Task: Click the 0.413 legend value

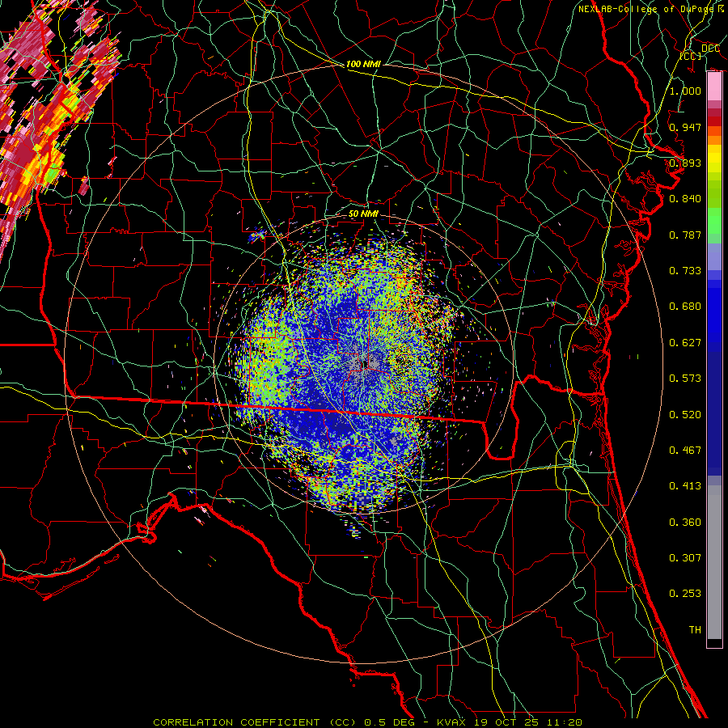Action: pos(685,486)
